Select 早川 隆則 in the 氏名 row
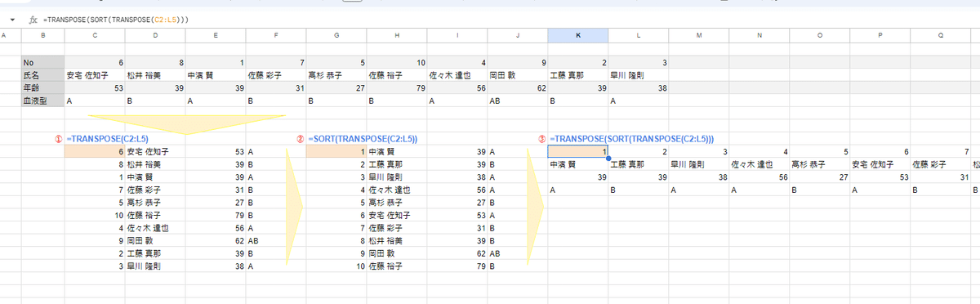Image resolution: width=980 pixels, height=304 pixels. pos(639,74)
